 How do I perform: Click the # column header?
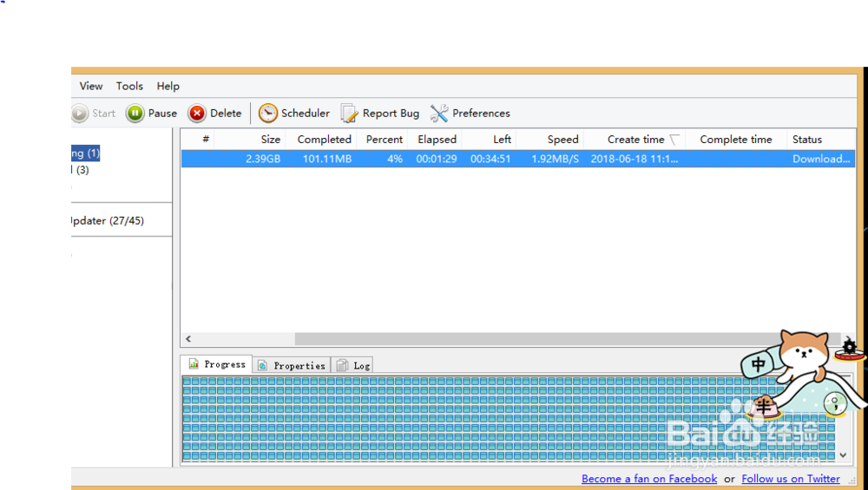point(198,140)
